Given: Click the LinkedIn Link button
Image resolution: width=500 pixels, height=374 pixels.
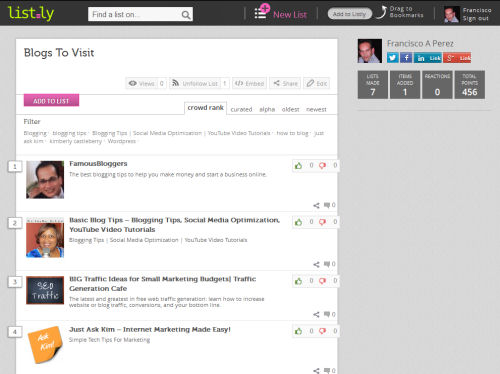Looking at the screenshot, I should [x=428, y=58].
